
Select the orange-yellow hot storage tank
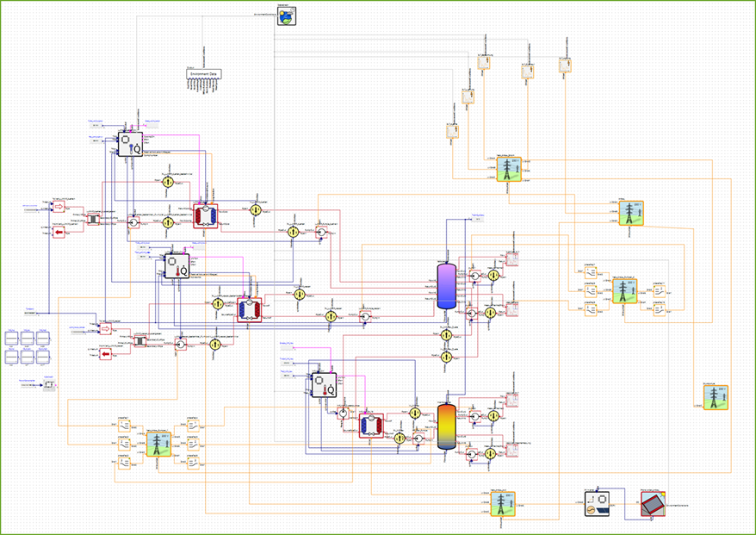click(447, 426)
